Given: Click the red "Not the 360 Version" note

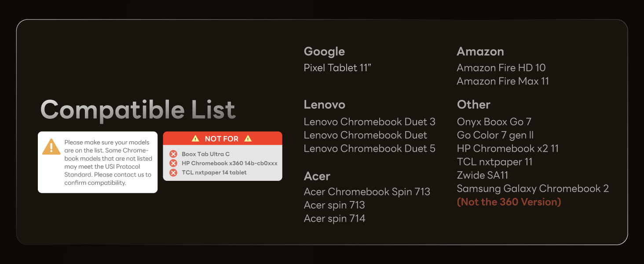Looking at the screenshot, I should (x=509, y=202).
